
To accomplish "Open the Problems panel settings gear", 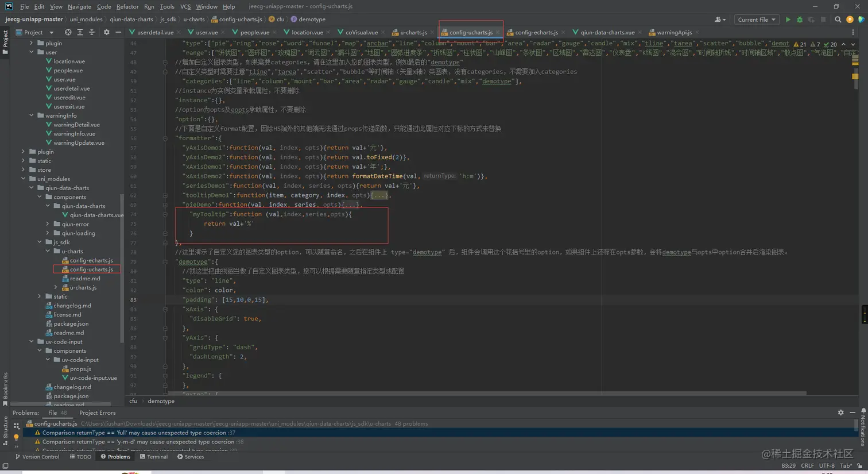I will click(x=840, y=413).
